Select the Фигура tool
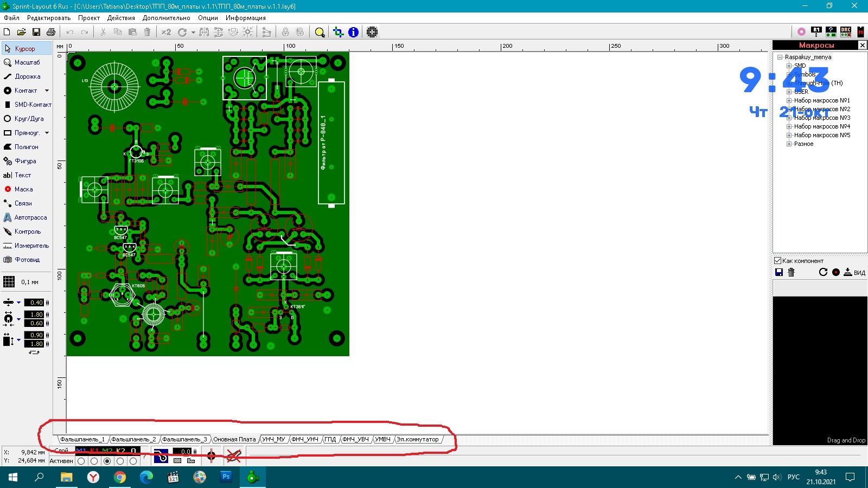Viewport: 868px width, 488px height. (x=27, y=161)
